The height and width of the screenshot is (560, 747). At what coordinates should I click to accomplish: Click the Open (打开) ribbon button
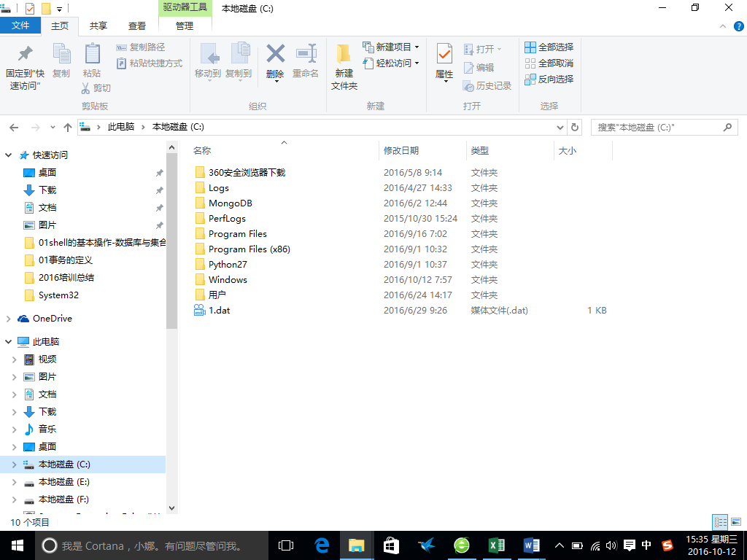tap(483, 49)
